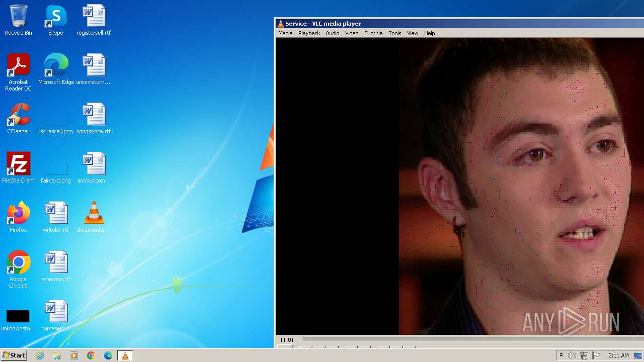Select the songssince.rtf document icon
Screen dimensions: 644x362
click(94, 119)
